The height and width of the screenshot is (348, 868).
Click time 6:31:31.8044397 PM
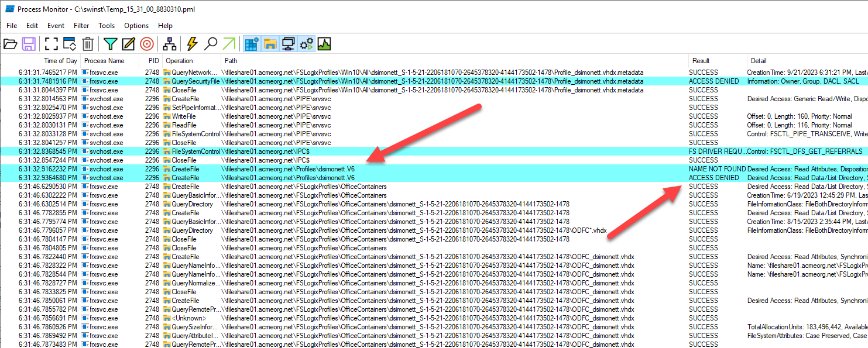pos(47,90)
